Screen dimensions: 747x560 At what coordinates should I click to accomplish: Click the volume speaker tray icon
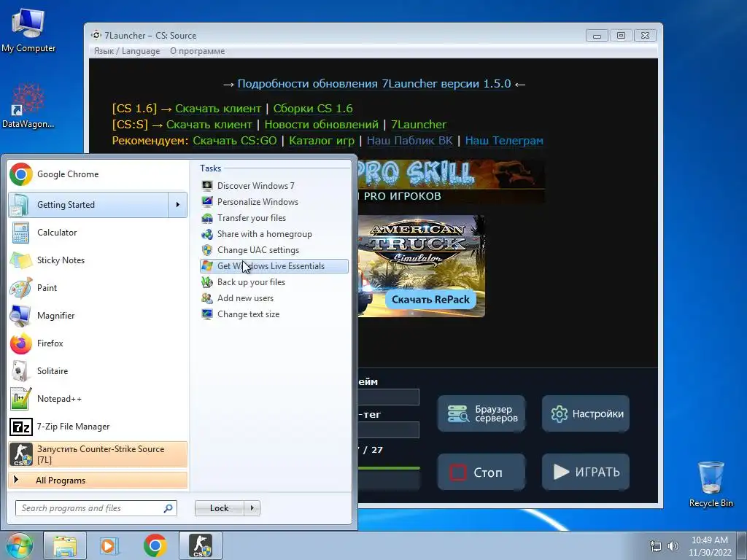pos(673,546)
